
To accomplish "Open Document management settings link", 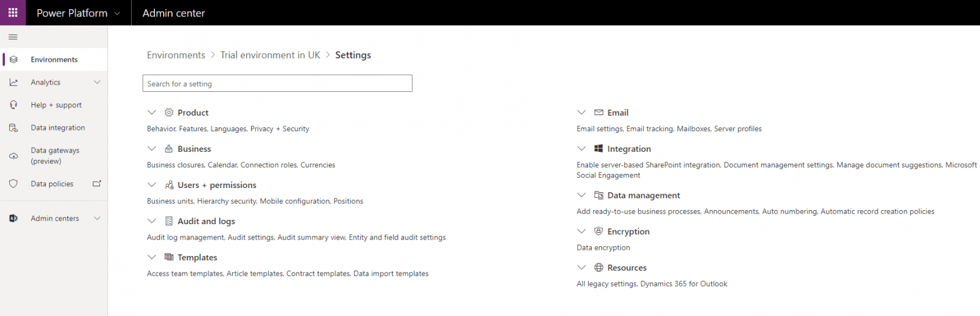I will [x=778, y=165].
